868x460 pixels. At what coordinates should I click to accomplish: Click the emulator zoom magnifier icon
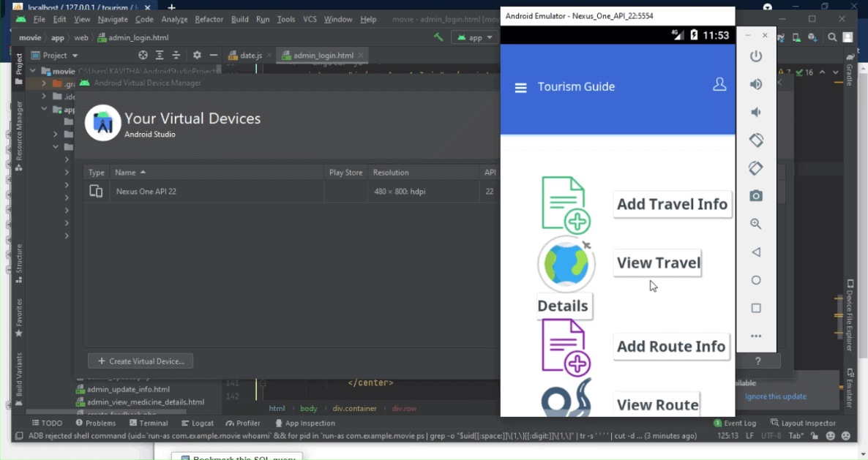756,224
